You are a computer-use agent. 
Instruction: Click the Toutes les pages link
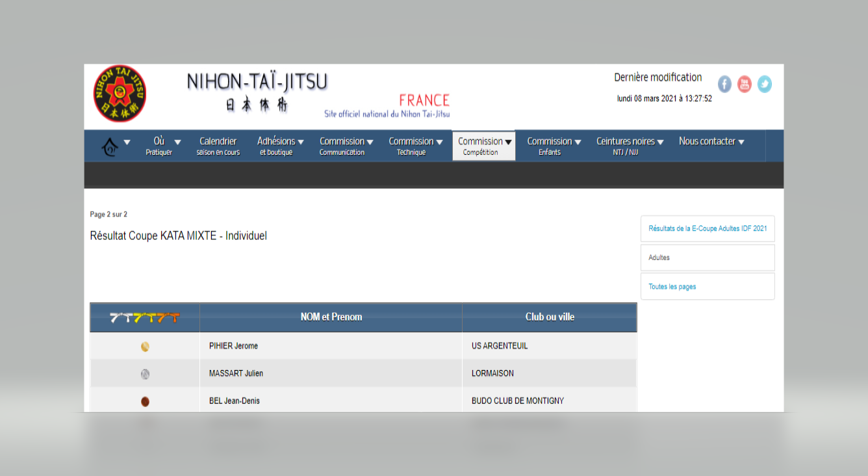[672, 287]
